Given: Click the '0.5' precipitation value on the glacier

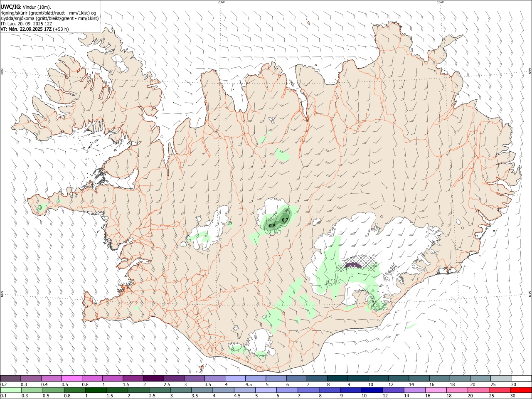Looking at the screenshot, I should 272,226.
